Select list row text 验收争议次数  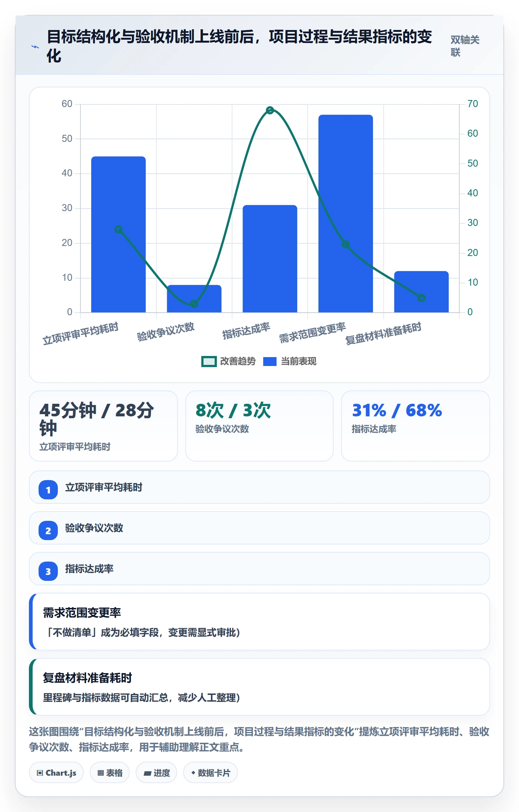pos(94,528)
